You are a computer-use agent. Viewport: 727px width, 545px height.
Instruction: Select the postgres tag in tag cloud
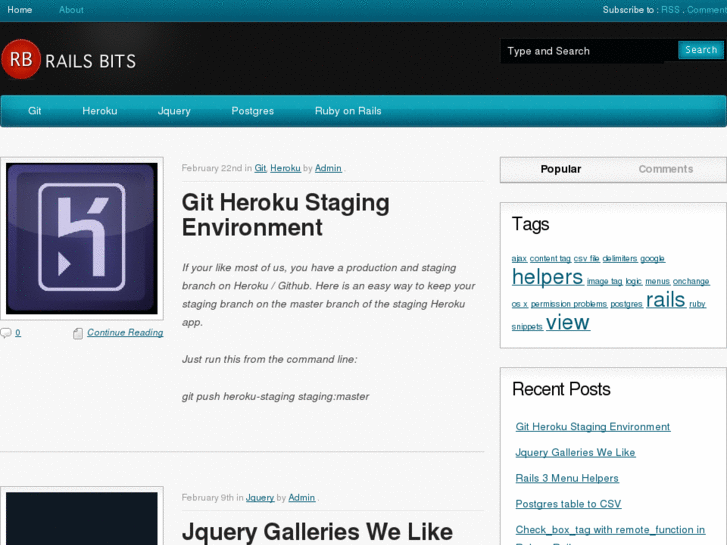point(626,304)
